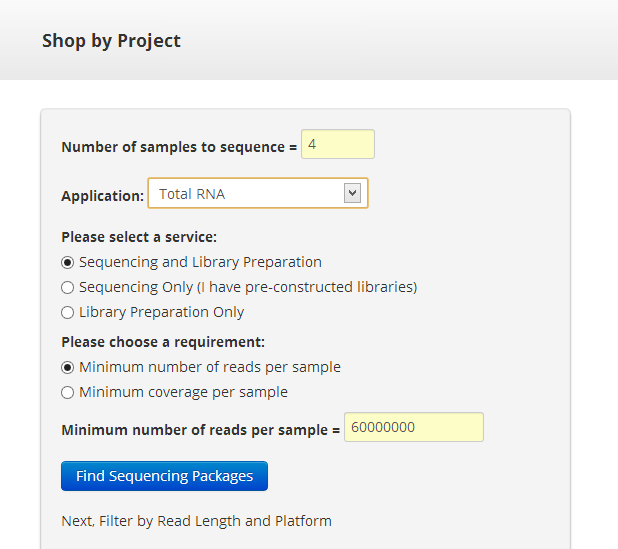The image size is (618, 549).
Task: Pick Minimum number of reads radio button
Action: (68, 367)
